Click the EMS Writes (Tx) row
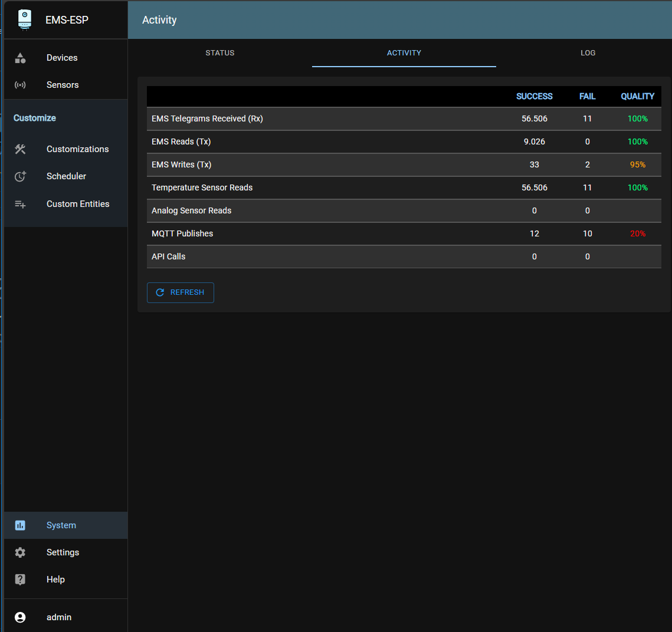This screenshot has height=632, width=672. tap(404, 164)
